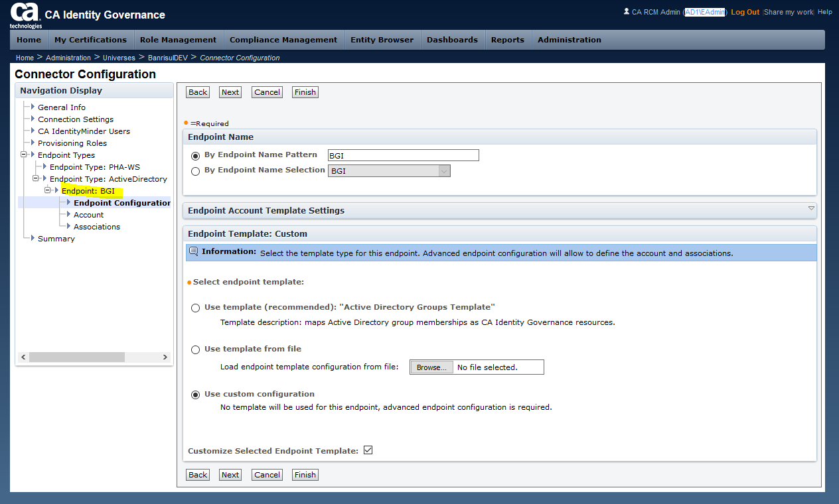Select the Use custom configuration radio button
Viewport: 839px width, 504px height.
[195, 395]
